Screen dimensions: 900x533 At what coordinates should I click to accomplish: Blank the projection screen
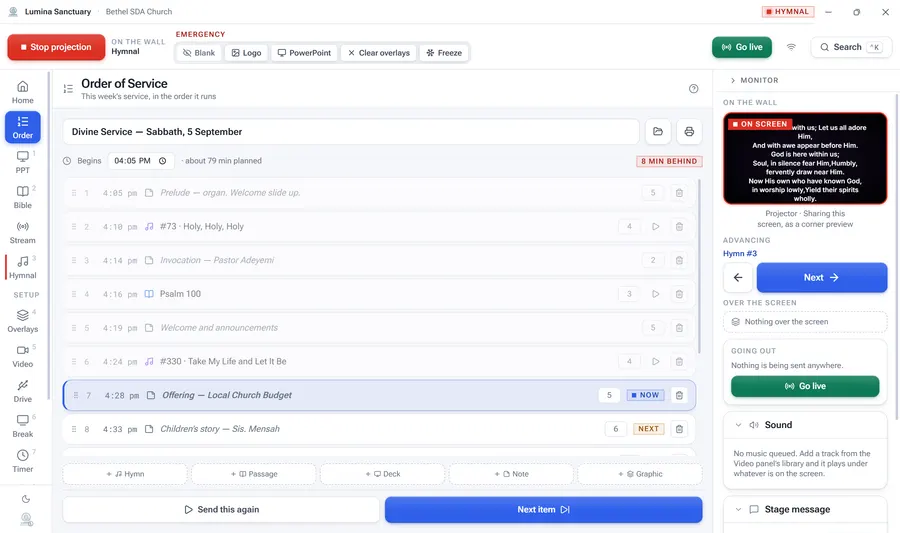click(199, 53)
